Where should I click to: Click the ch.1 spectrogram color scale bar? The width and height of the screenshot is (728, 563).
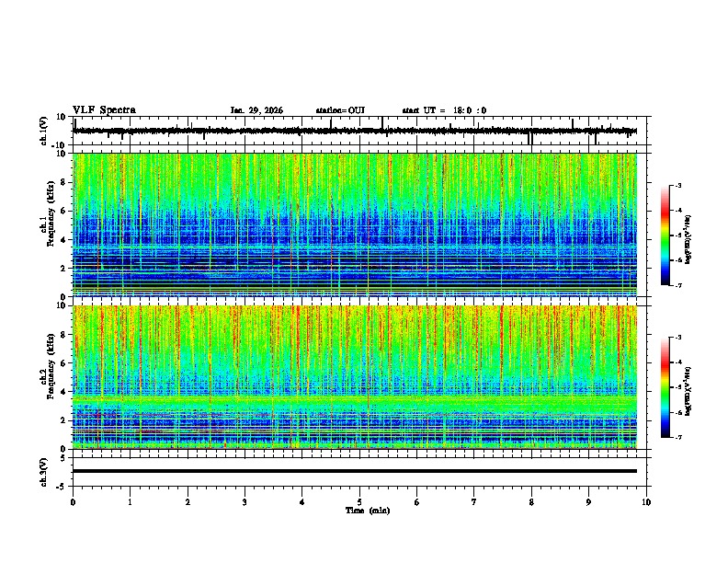click(665, 236)
